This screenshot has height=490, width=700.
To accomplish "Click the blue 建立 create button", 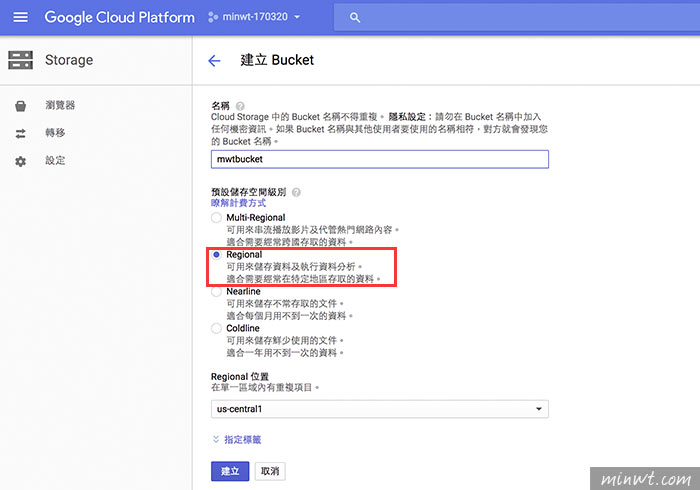I will (230, 471).
